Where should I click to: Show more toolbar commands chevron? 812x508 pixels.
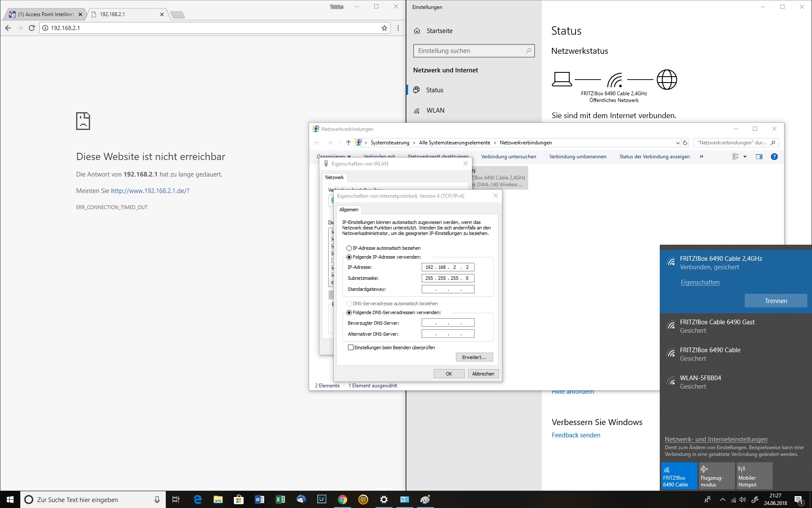point(702,157)
